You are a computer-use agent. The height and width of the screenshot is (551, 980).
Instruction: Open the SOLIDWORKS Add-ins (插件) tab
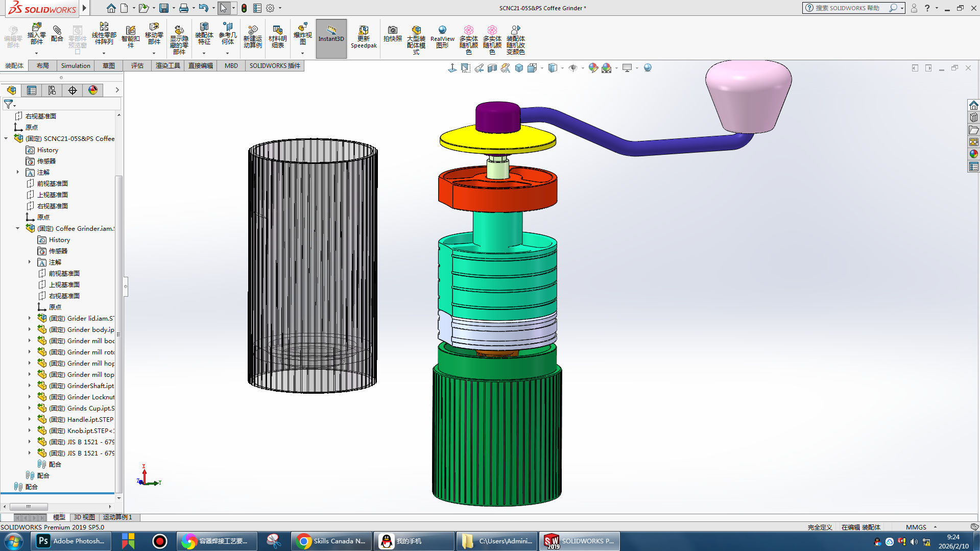click(275, 66)
